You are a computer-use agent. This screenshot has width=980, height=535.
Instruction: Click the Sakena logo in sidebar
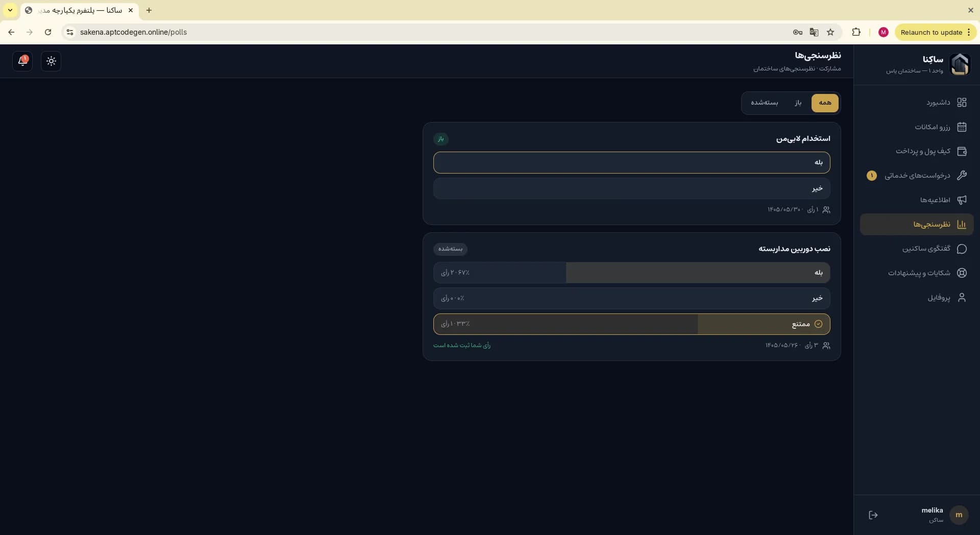960,64
